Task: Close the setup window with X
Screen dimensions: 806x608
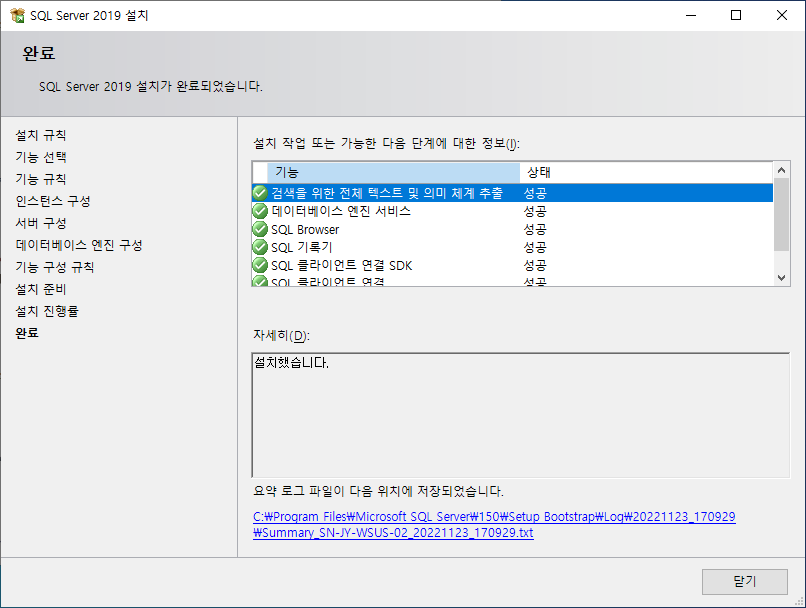Action: 782,15
